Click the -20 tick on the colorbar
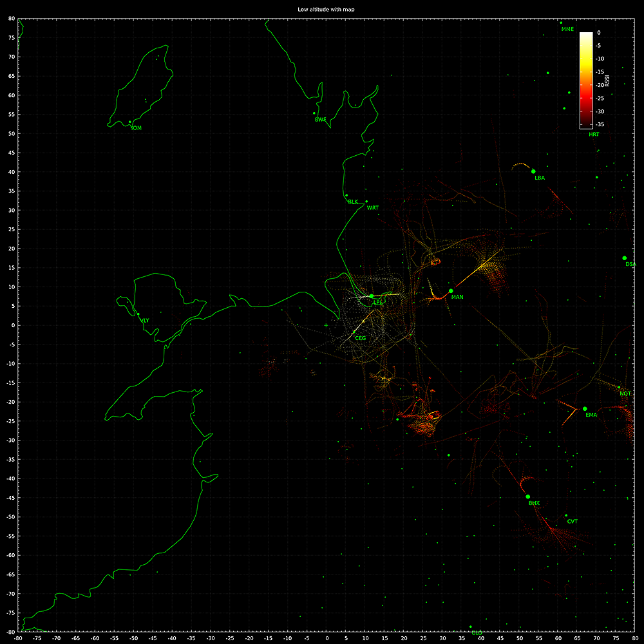The width and height of the screenshot is (644, 644). tap(600, 85)
